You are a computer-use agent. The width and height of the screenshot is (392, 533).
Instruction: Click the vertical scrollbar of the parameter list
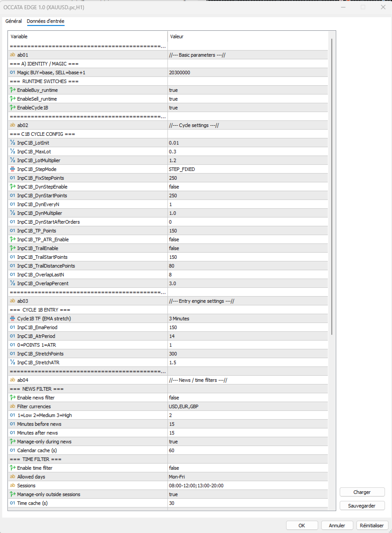pos(332,176)
